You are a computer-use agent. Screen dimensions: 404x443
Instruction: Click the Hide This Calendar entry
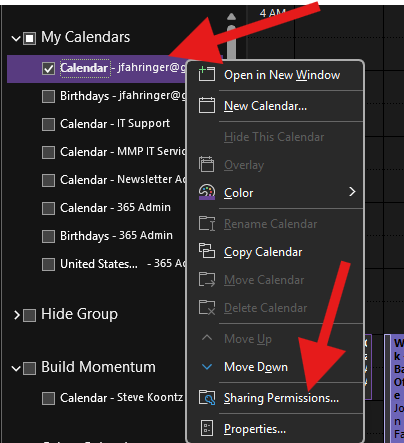pyautogui.click(x=274, y=137)
